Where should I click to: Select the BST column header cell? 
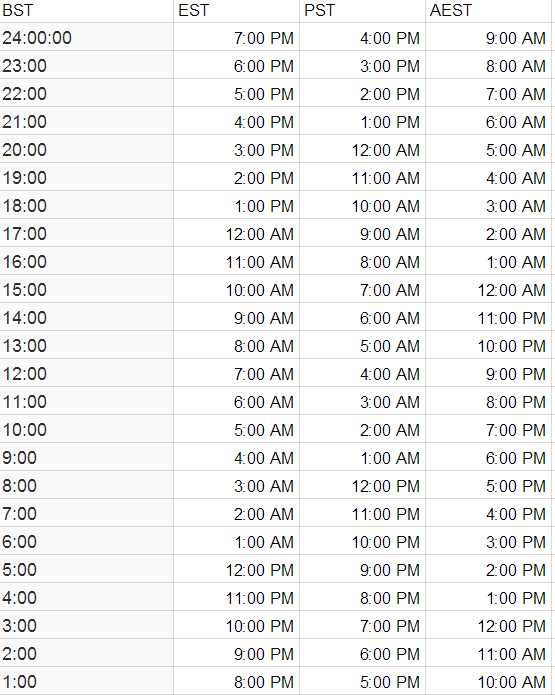86,11
